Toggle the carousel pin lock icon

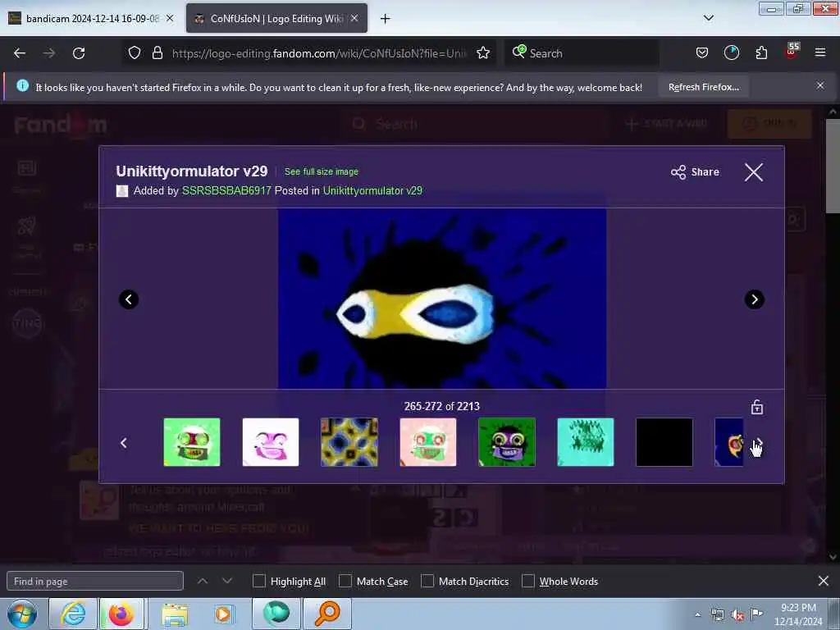tap(757, 407)
